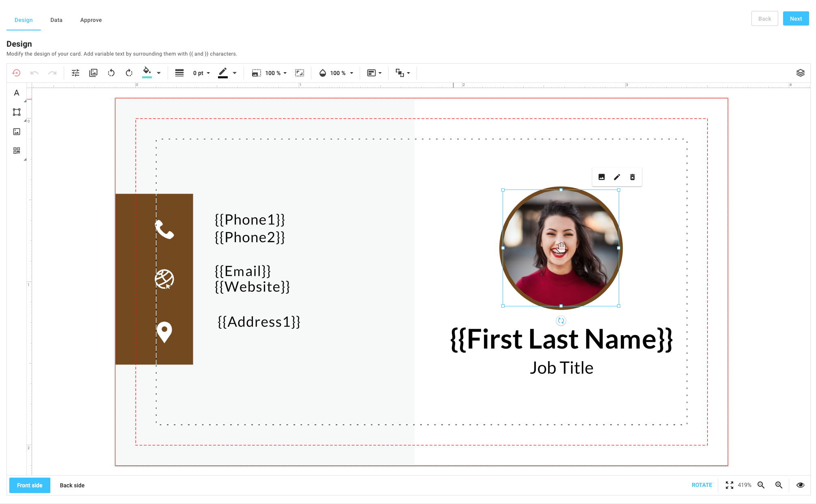Click rotate clockwise toolbar icon
This screenshot has height=504, width=816.
tap(129, 73)
